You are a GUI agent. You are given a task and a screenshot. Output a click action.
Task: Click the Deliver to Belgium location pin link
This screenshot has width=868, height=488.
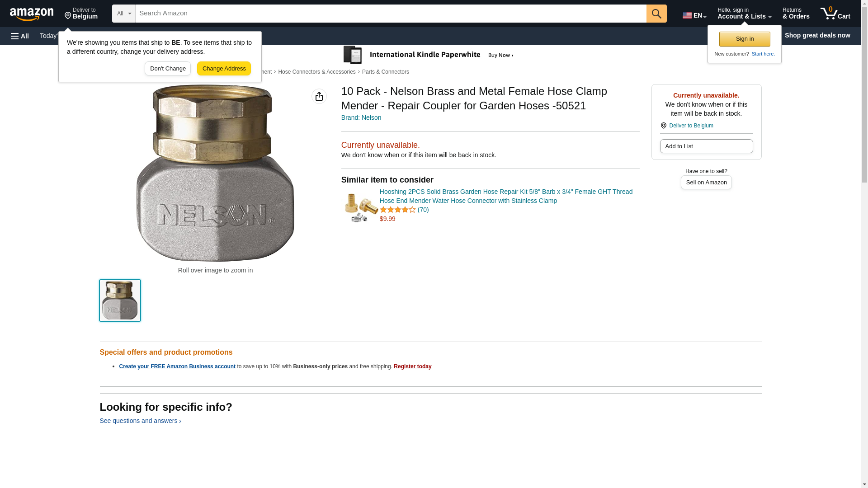[x=691, y=126]
